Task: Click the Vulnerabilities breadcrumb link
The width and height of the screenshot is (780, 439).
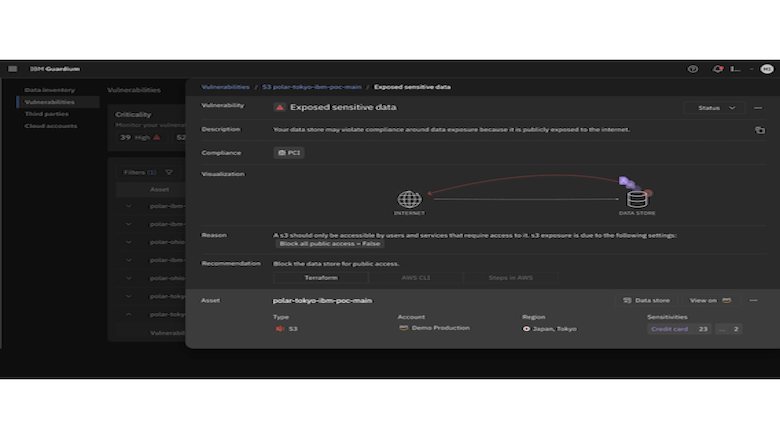Action: click(225, 87)
